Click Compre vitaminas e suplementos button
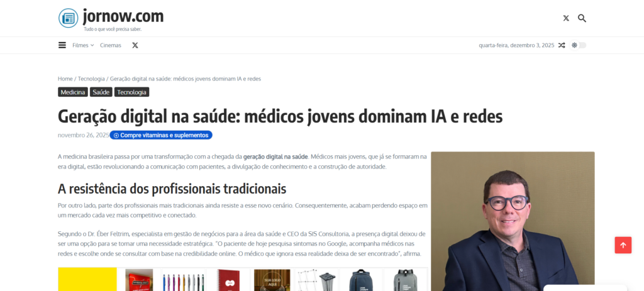The height and width of the screenshot is (291, 644). coord(161,135)
